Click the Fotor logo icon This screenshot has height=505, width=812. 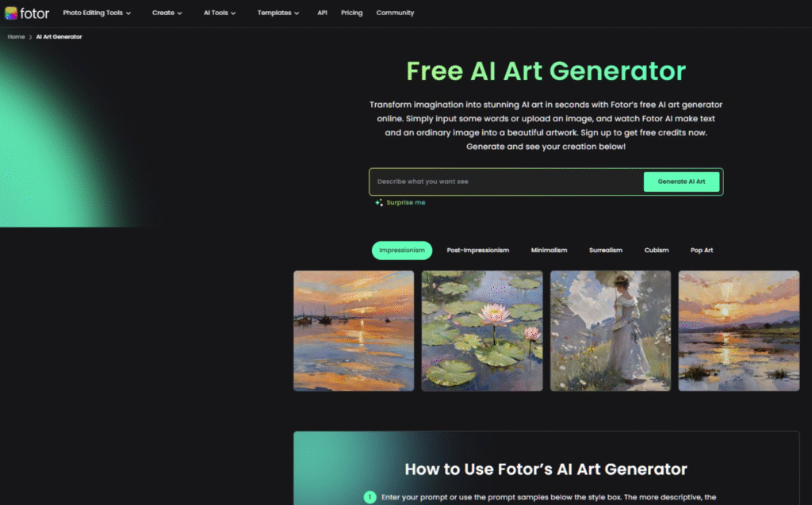(11, 13)
